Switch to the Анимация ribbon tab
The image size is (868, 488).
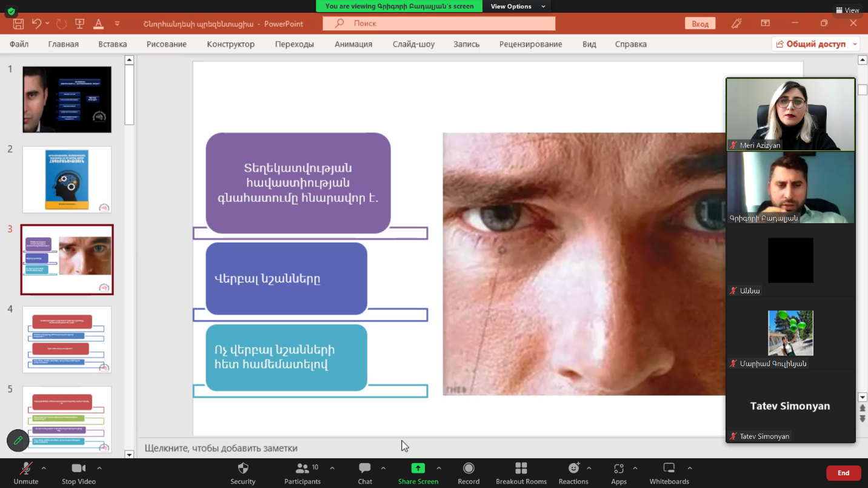pyautogui.click(x=353, y=44)
